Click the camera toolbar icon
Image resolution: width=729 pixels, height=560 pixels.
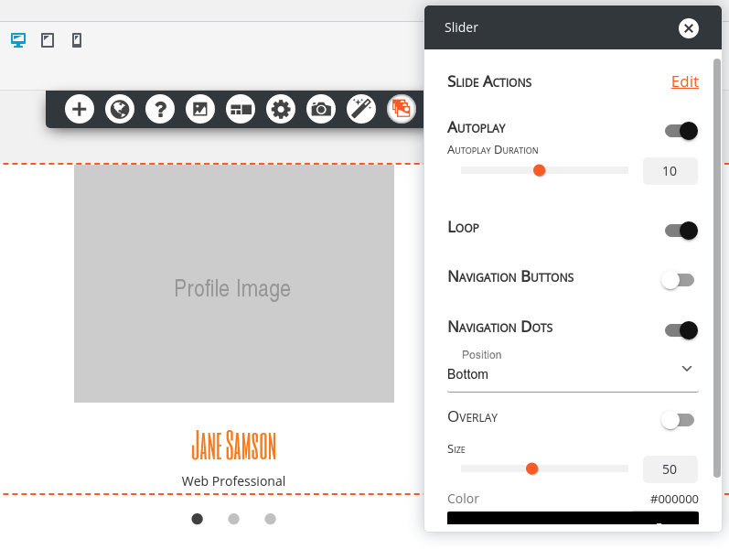321,109
